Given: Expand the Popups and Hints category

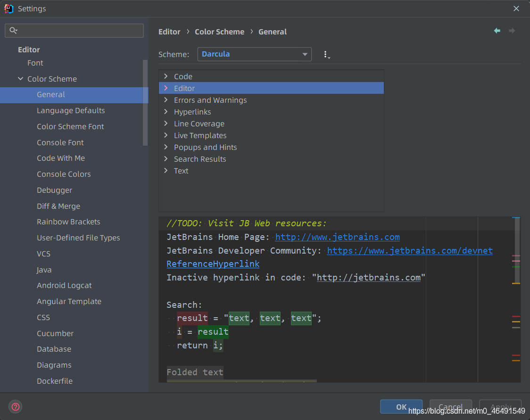Looking at the screenshot, I should click(x=166, y=148).
